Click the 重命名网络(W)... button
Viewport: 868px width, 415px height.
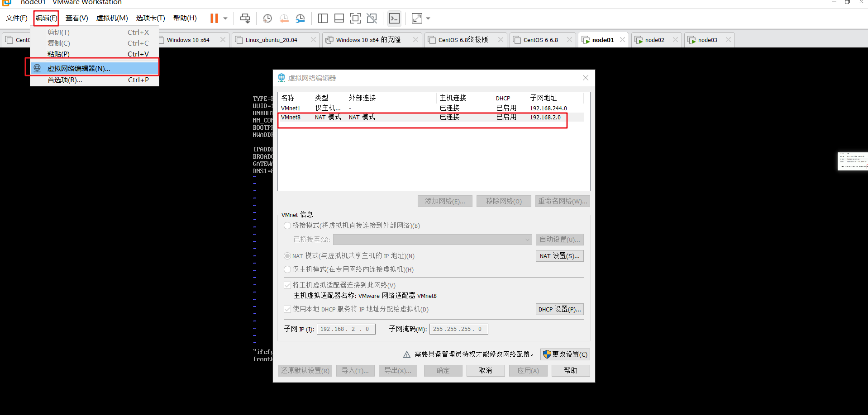(563, 201)
